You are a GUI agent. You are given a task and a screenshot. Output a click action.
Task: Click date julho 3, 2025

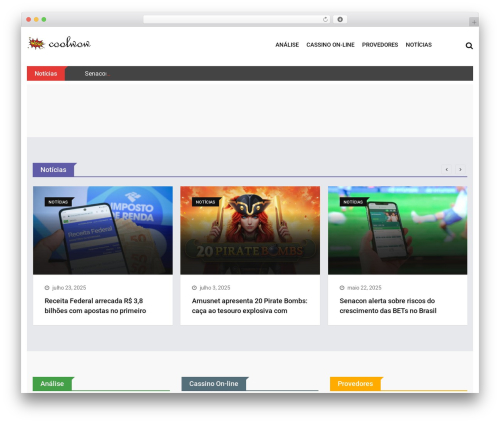coord(215,288)
